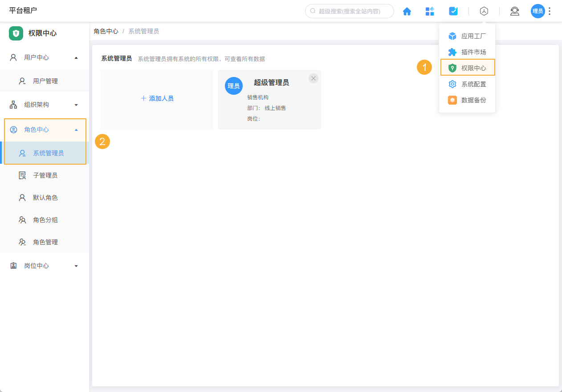Click the 添加人员 add member button
Screen dimensions: 562x392
[x=157, y=98]
